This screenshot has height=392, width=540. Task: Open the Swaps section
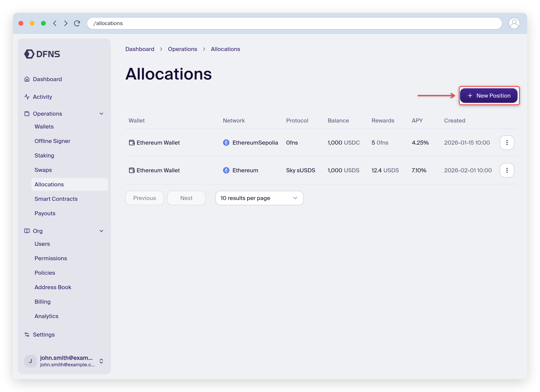[x=43, y=170]
